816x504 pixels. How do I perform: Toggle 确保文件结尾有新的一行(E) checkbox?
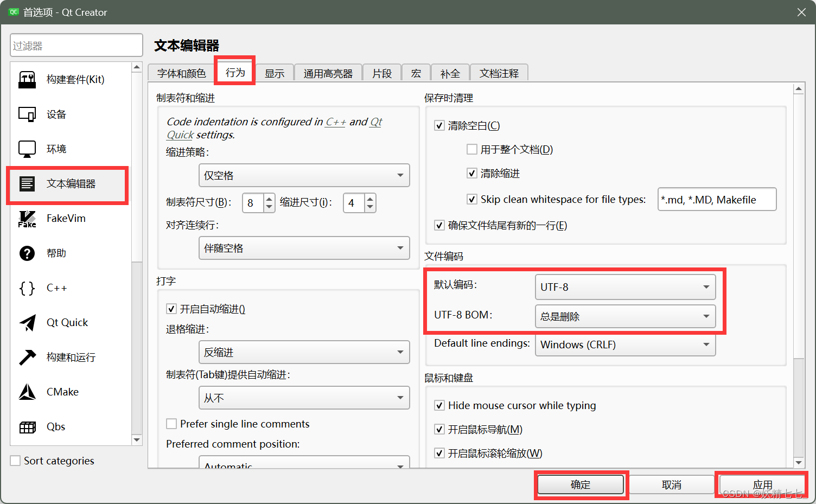click(440, 225)
